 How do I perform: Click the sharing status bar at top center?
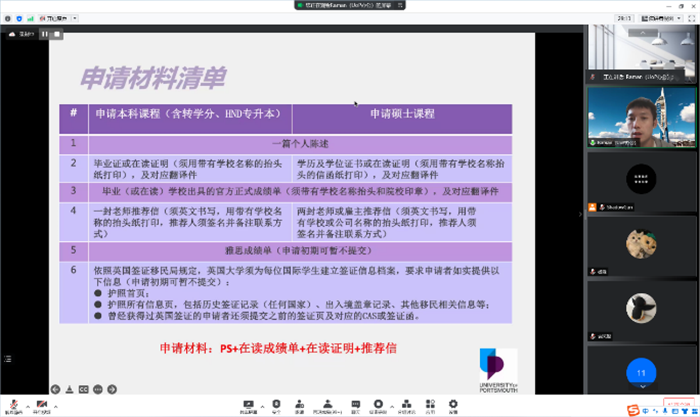pos(349,5)
